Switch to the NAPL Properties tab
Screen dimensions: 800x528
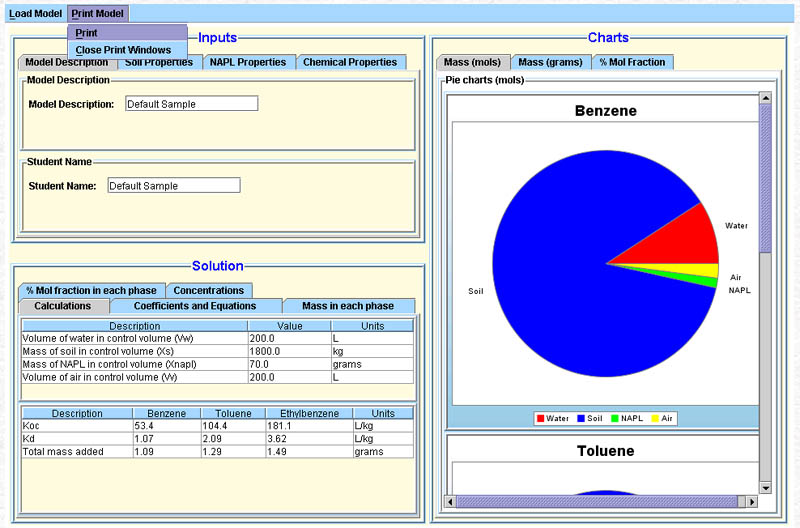(247, 62)
